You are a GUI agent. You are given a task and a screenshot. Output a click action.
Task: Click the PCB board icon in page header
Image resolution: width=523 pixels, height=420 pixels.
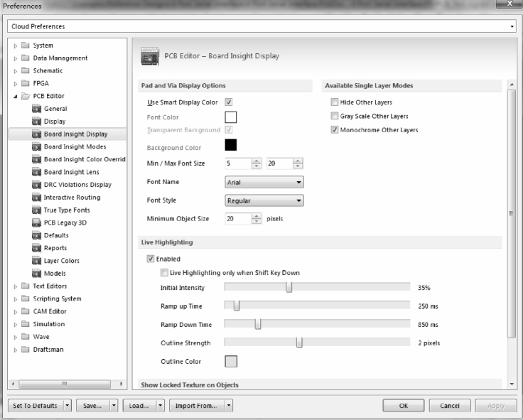pos(150,55)
